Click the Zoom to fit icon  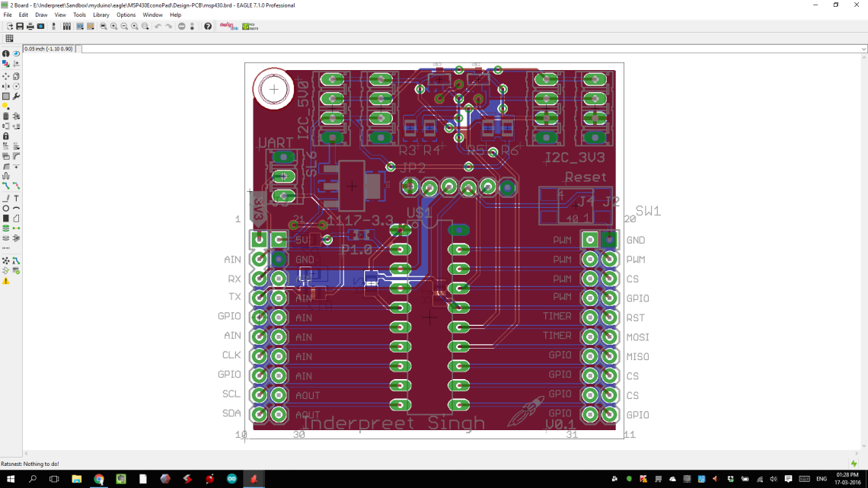[102, 25]
